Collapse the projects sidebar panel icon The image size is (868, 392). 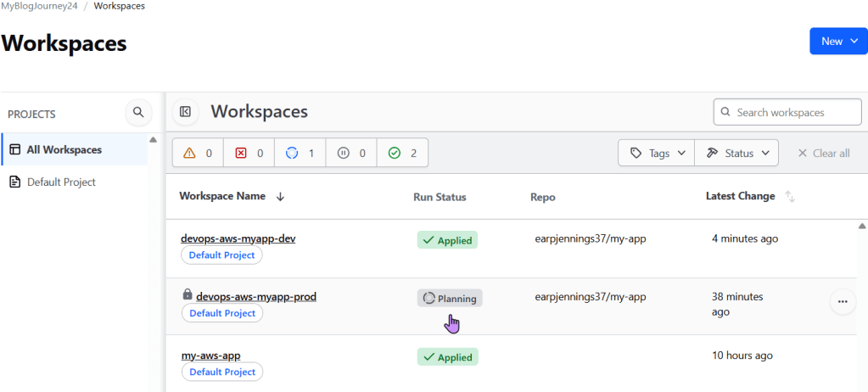tap(185, 112)
